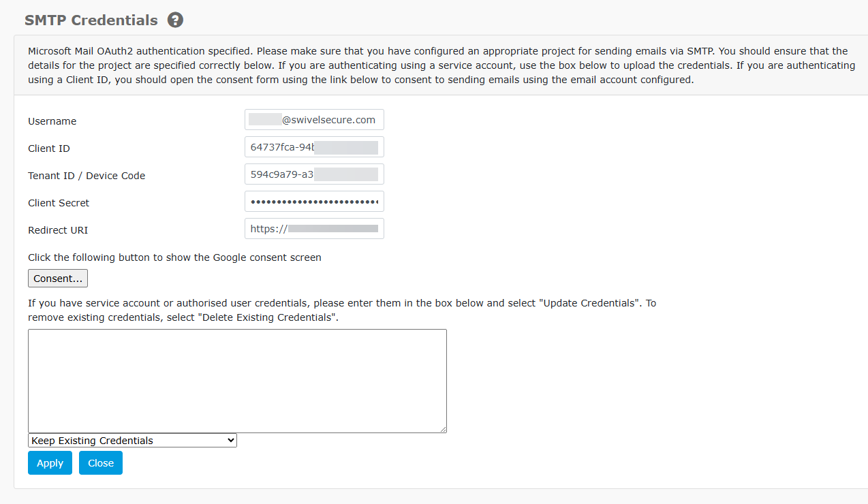Select the Tenant ID / Device Code field
The height and width of the screenshot is (504, 868).
(313, 174)
